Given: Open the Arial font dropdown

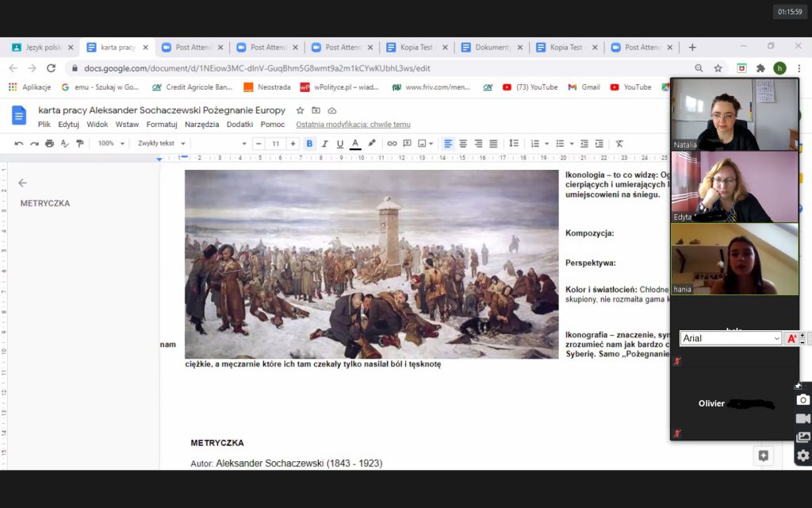Looking at the screenshot, I should (x=731, y=339).
